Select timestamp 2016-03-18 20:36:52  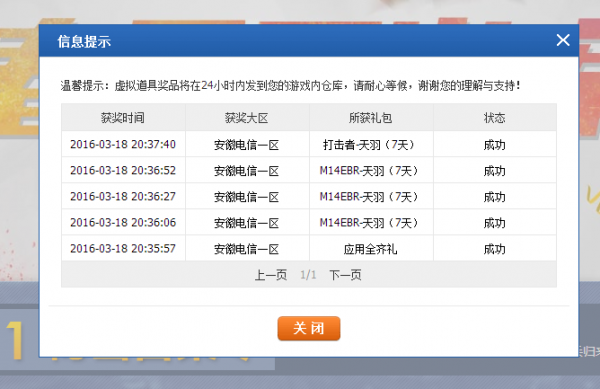click(x=123, y=170)
